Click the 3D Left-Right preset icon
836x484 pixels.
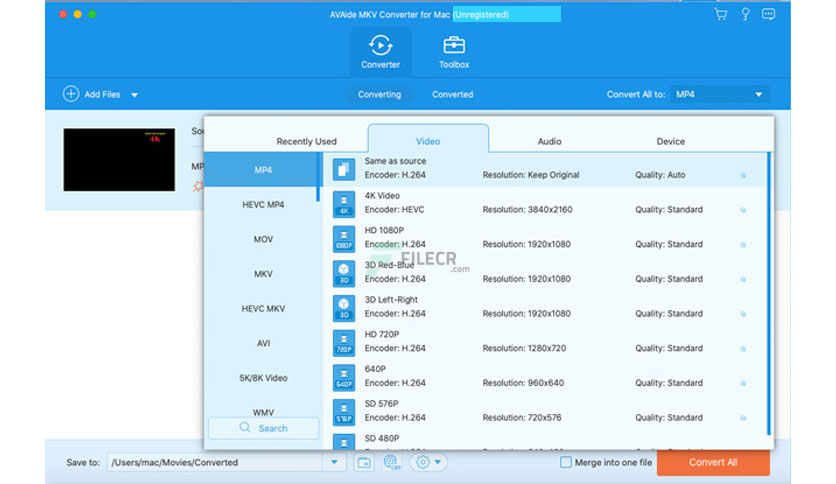344,308
